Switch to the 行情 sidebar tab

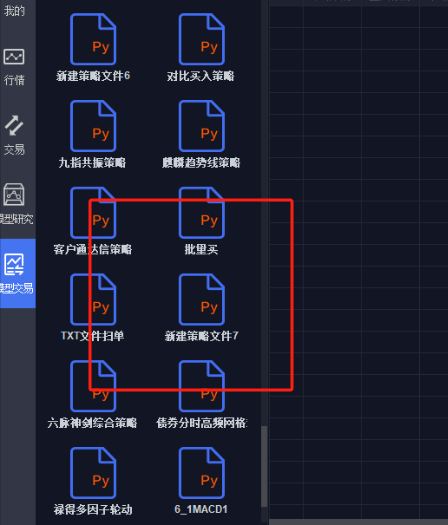click(x=14, y=67)
